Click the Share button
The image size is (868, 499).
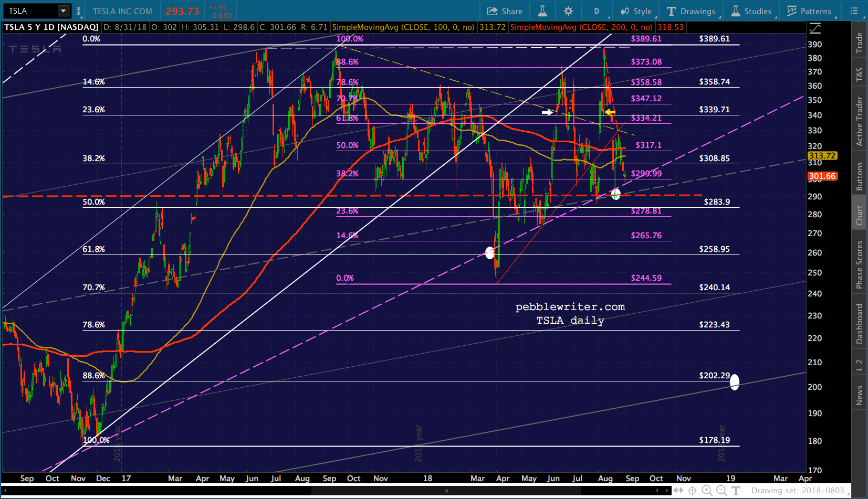505,11
